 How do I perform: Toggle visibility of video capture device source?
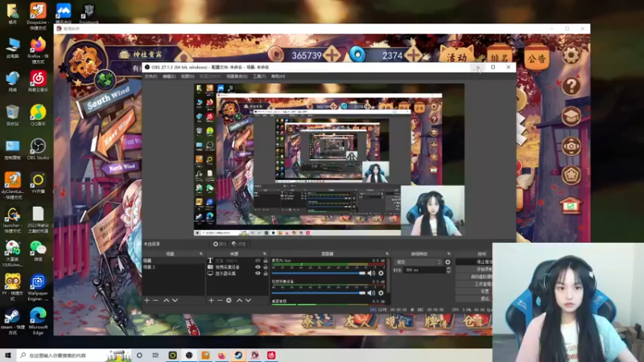coord(258,267)
